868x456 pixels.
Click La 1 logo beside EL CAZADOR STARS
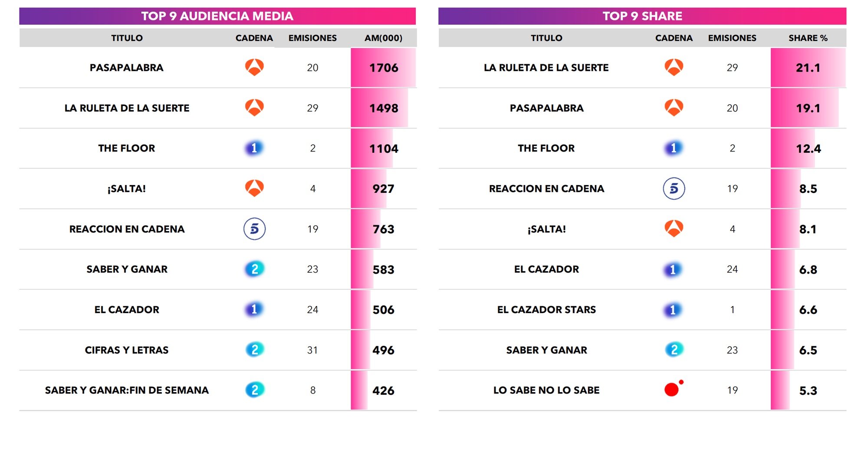point(673,310)
